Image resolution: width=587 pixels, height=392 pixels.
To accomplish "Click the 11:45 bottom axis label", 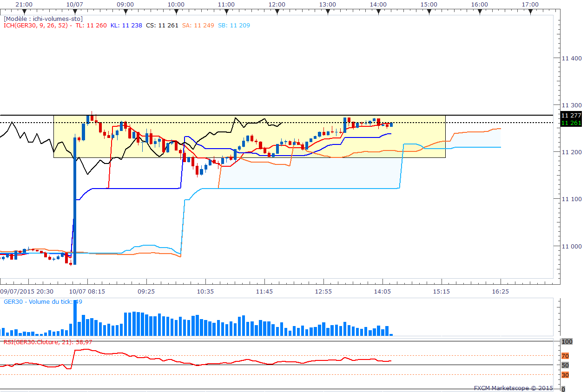I will pyautogui.click(x=264, y=291).
